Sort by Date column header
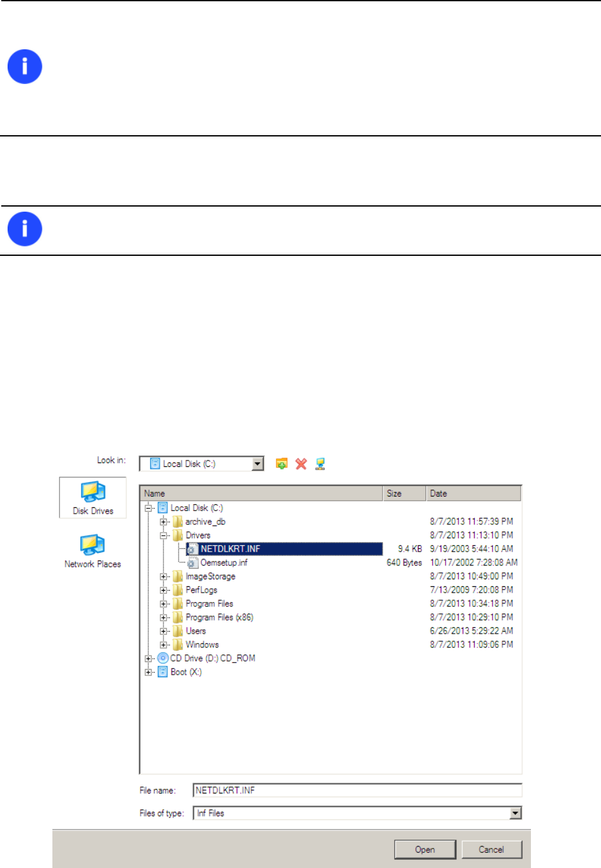Viewport: 601px width, 868px height. pos(473,493)
